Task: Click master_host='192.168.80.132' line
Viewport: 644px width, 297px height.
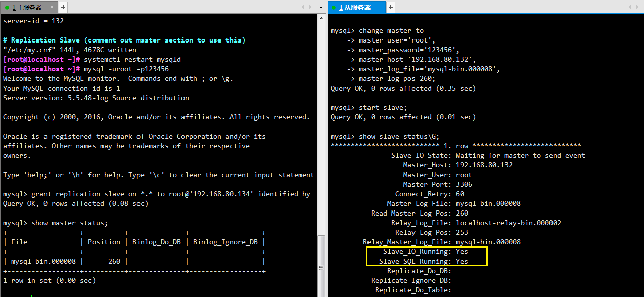Action: [x=411, y=59]
